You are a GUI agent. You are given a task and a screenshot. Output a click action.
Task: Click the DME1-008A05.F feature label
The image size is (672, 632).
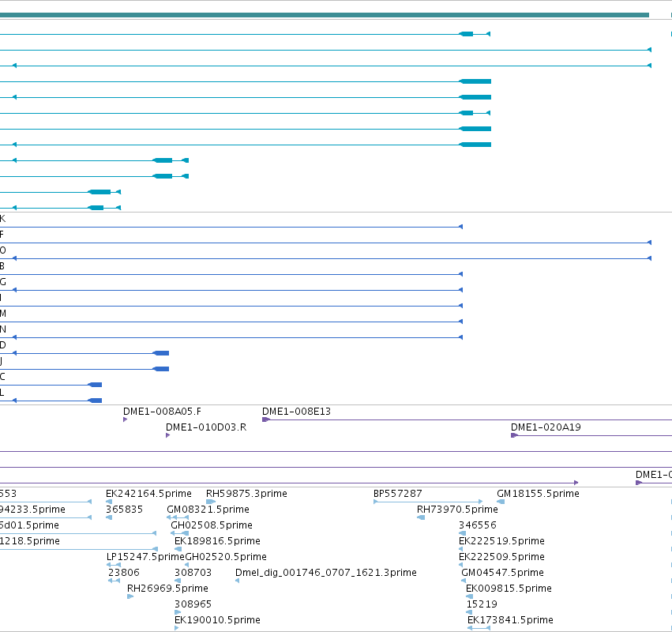(162, 412)
